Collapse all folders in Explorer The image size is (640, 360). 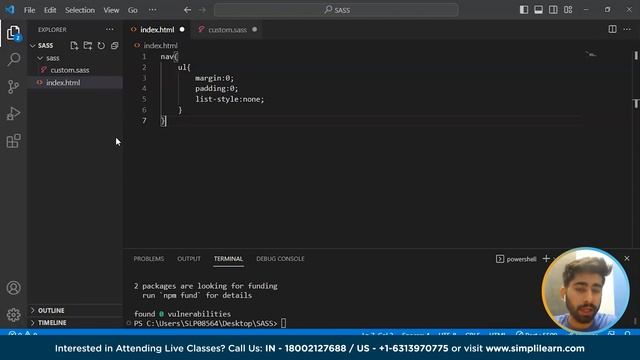pos(114,45)
